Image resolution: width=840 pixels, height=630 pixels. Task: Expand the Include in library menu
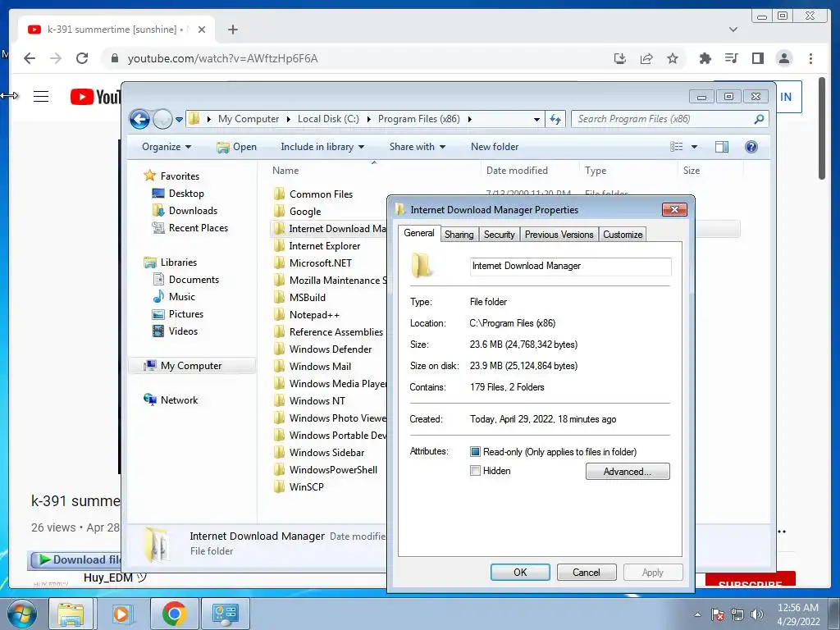(322, 147)
